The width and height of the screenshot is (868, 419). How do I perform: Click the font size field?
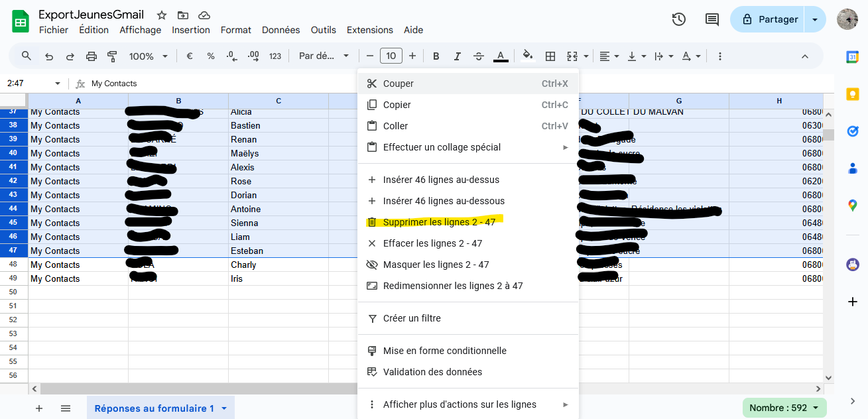[x=391, y=56]
